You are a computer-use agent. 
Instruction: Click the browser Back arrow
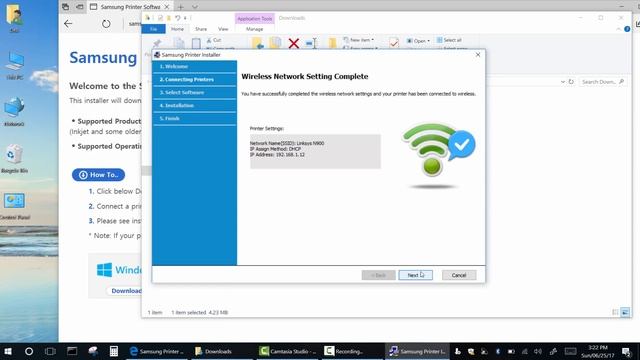[68, 24]
